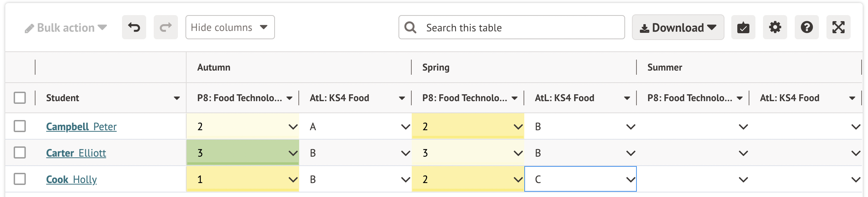Open the Bulk action menu
868x197 pixels.
66,28
